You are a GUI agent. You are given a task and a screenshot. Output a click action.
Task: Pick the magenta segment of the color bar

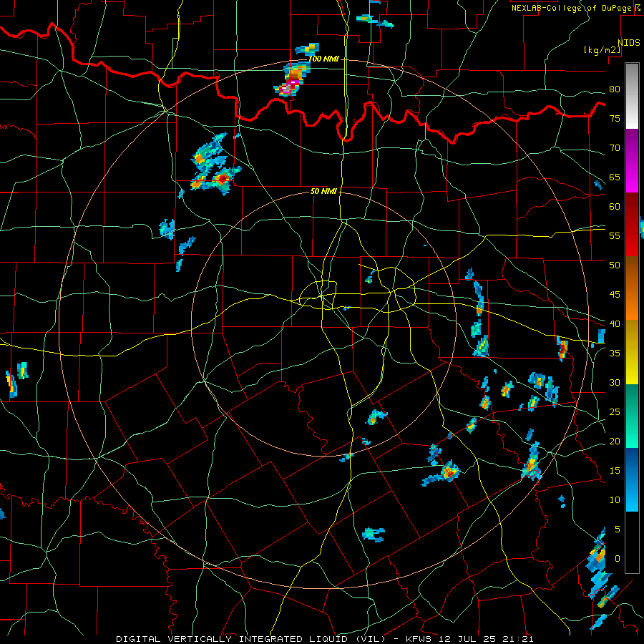(632, 160)
